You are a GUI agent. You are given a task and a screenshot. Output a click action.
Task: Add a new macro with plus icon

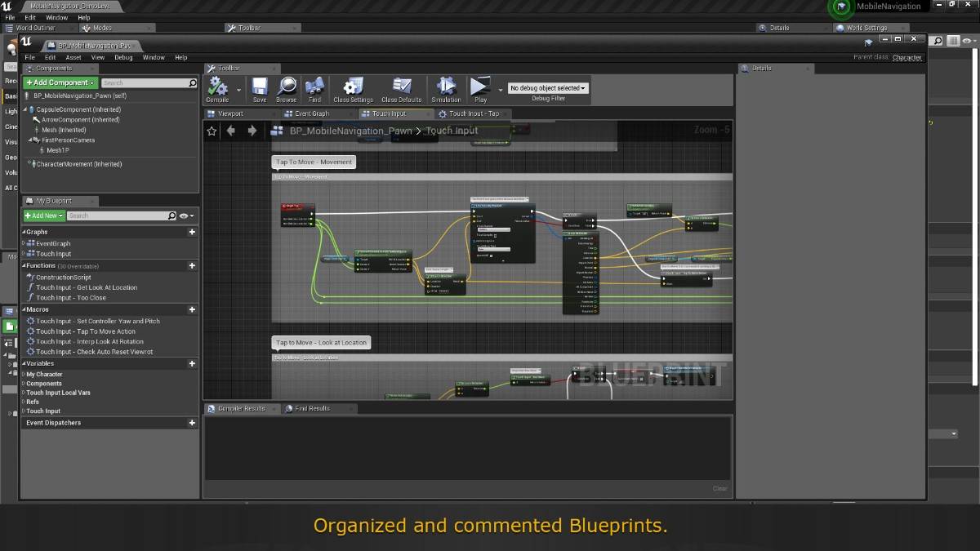[192, 310]
